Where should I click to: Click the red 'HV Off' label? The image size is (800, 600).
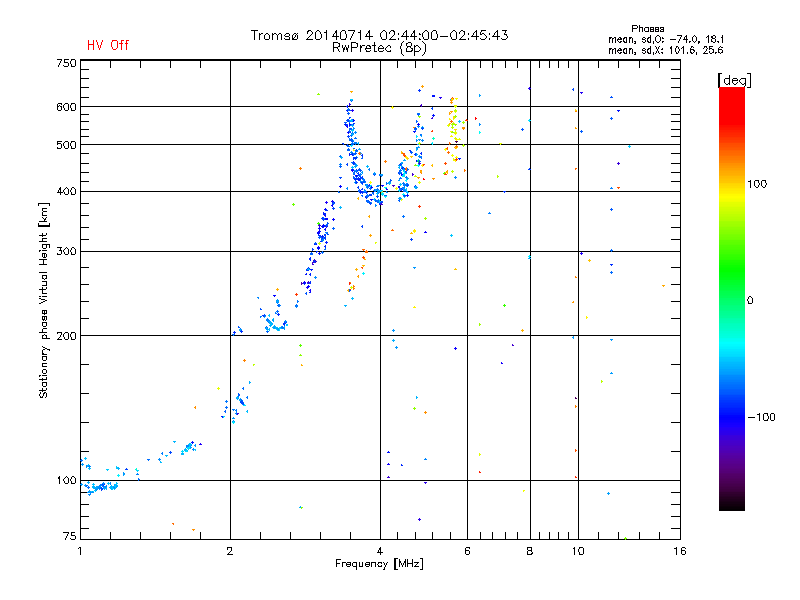pos(108,45)
